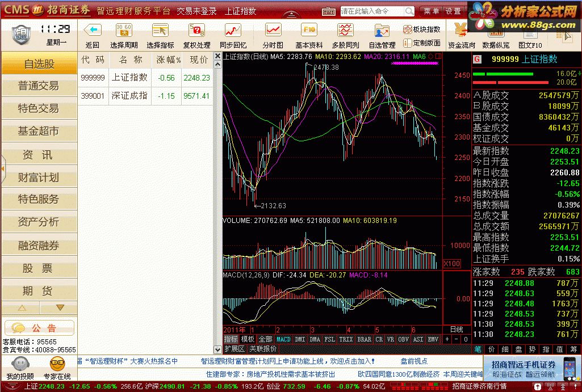Image resolution: width=582 pixels, height=392 pixels.
Task: Open 选择指标 indicator chooser icon
Action: tap(160, 30)
